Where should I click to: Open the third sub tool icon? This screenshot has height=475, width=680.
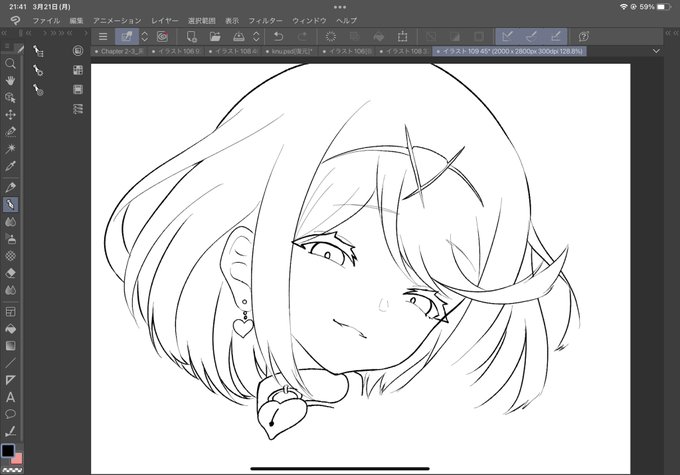[x=38, y=89]
